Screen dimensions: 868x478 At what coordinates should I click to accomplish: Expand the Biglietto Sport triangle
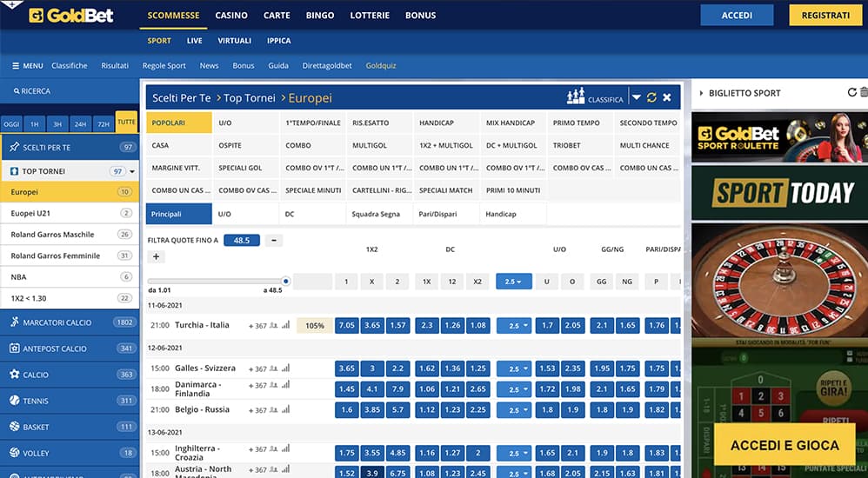coord(701,93)
